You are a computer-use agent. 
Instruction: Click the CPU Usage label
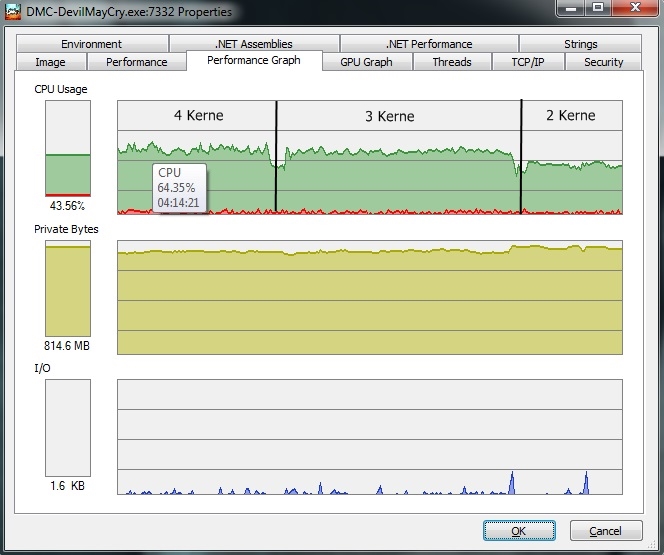[61, 89]
